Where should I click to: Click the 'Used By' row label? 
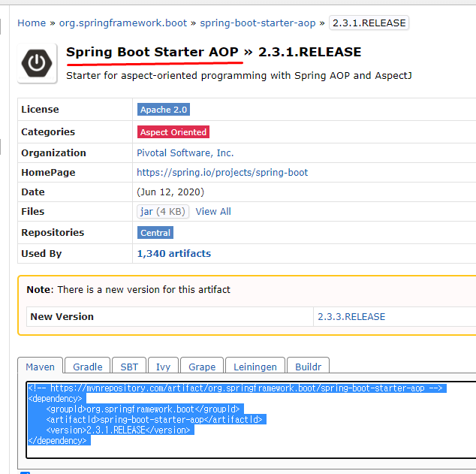click(x=41, y=254)
